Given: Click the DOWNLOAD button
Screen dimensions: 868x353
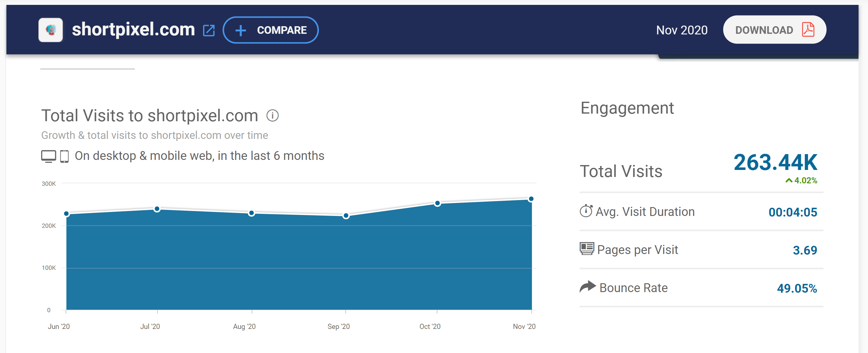Looking at the screenshot, I should pos(774,30).
